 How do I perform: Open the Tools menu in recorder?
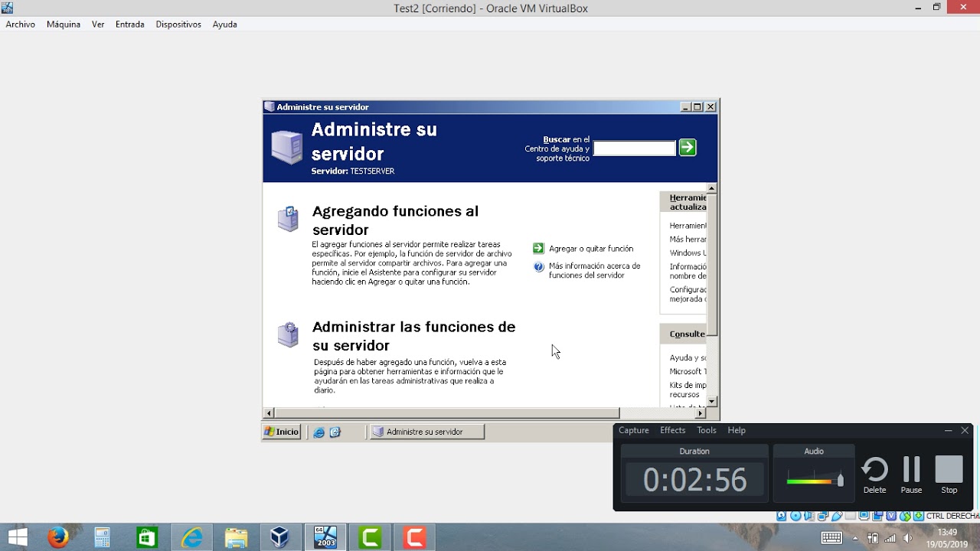click(707, 430)
